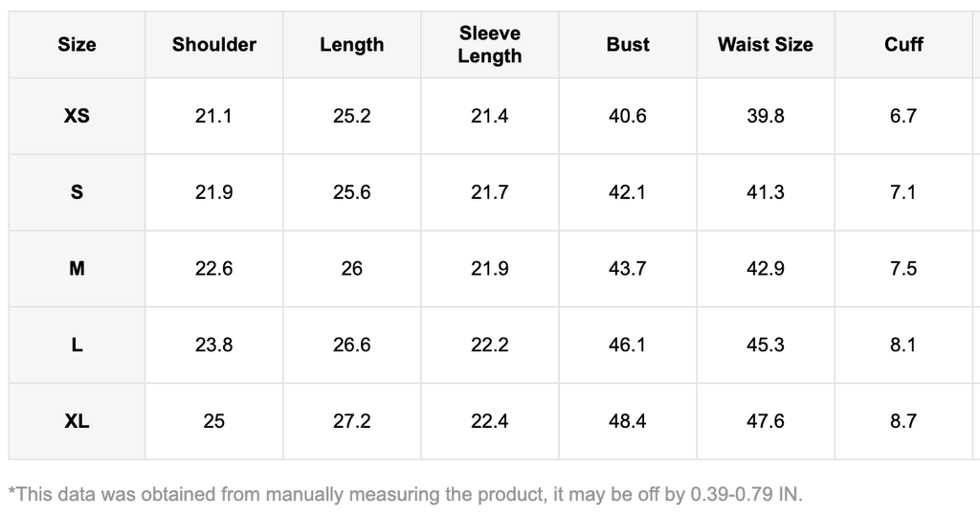Click the Shoulder column header
The image size is (980, 513).
click(x=214, y=45)
